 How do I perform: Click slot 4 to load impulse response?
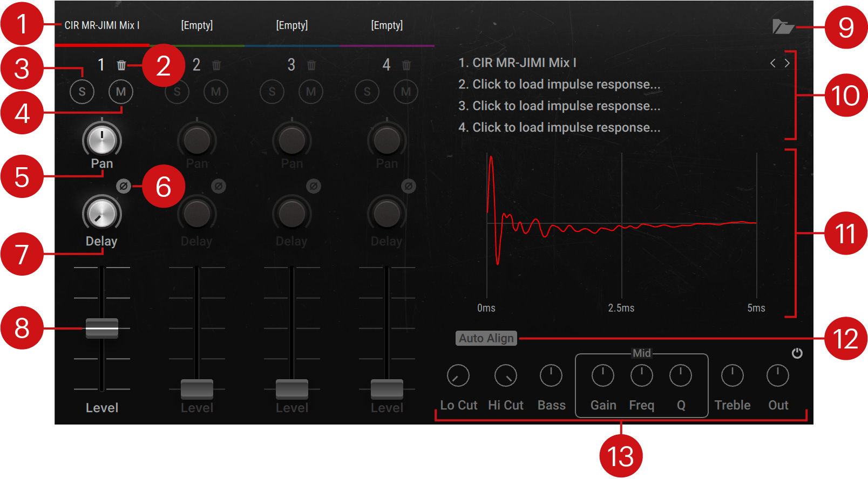559,128
